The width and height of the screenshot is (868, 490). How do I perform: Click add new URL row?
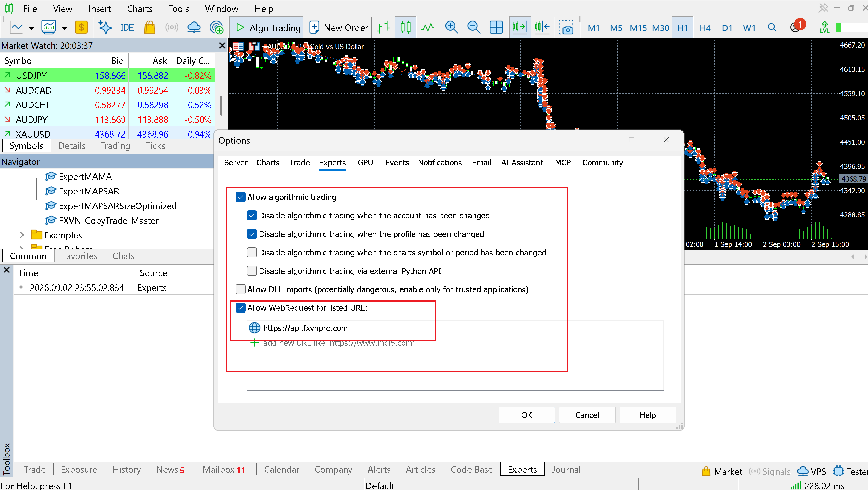pyautogui.click(x=338, y=343)
